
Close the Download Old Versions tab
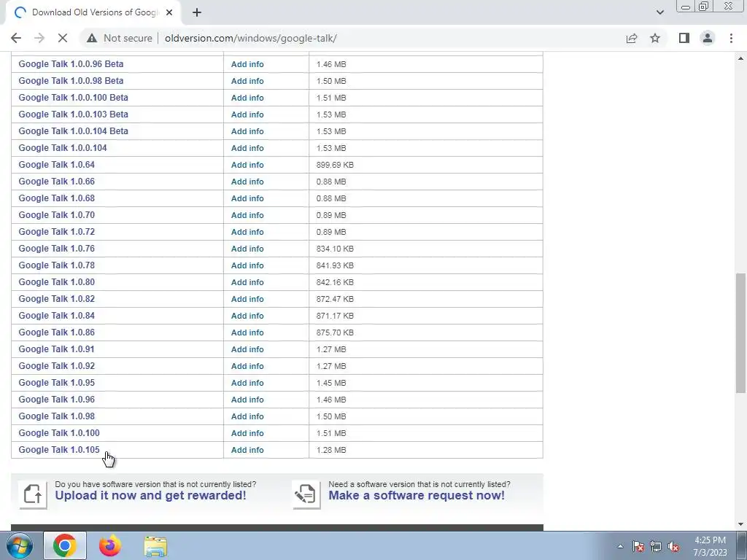coord(169,12)
